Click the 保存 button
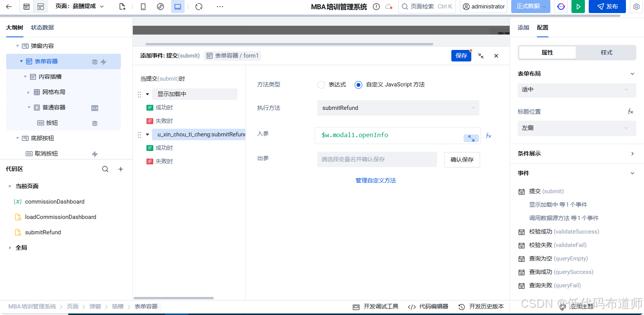 [461, 56]
